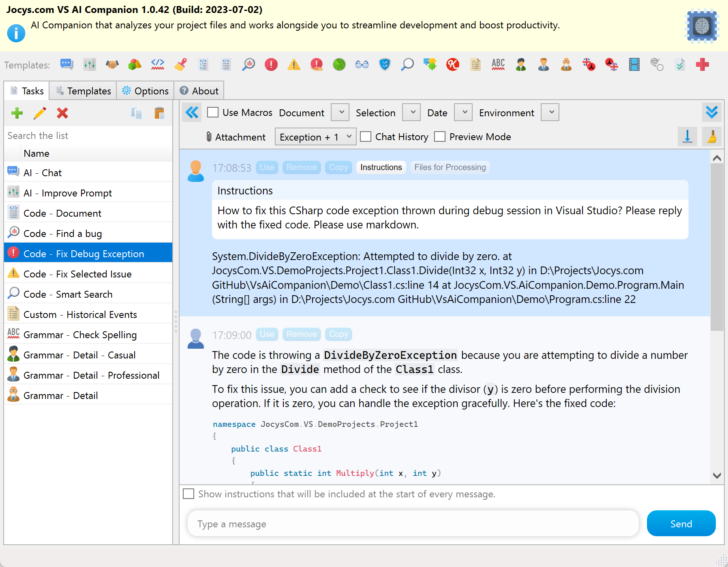Screen dimensions: 728x567
Task: Open the Options tab
Action: tap(145, 90)
